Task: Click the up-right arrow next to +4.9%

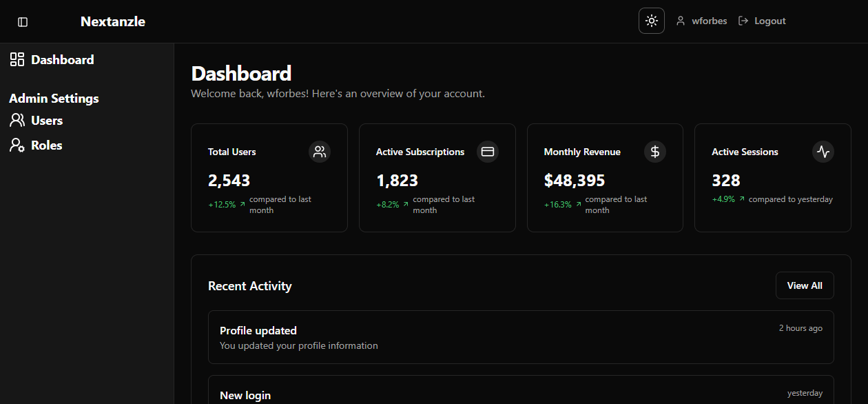Action: pyautogui.click(x=742, y=199)
